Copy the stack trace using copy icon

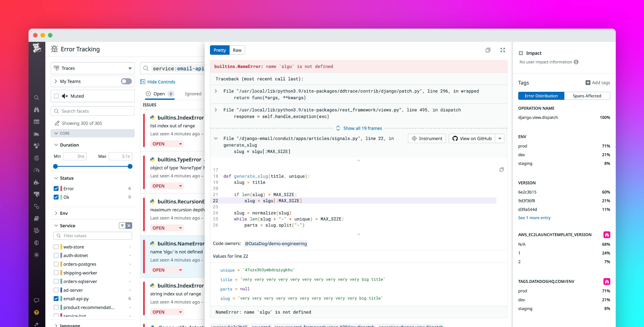click(488, 50)
